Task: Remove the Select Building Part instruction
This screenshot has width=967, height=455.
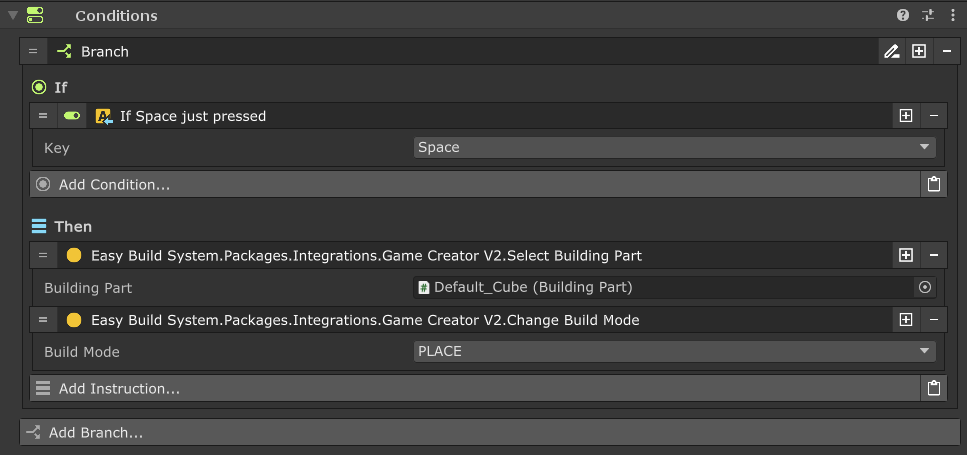Action: 933,256
